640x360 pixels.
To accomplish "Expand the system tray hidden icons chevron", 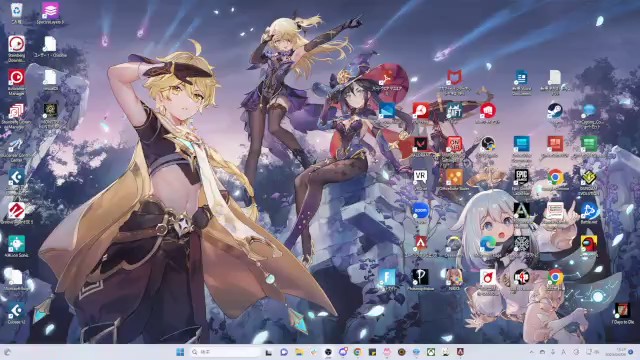I will click(x=531, y=352).
